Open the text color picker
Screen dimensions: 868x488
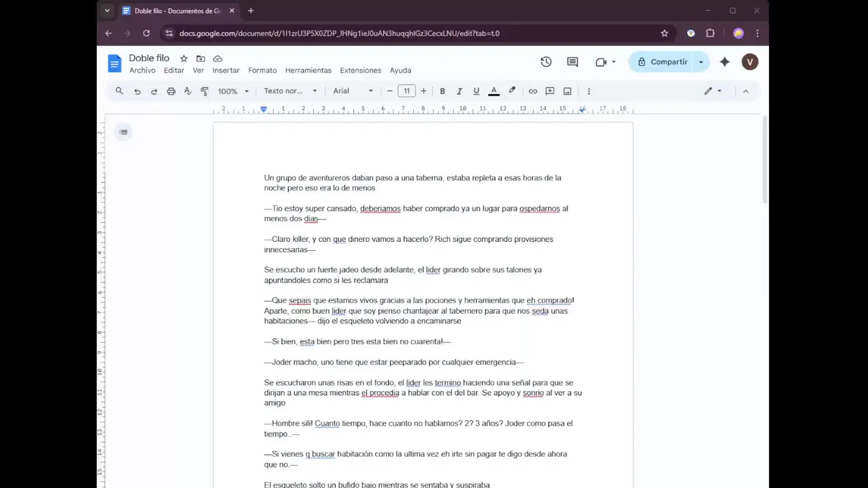click(x=494, y=91)
